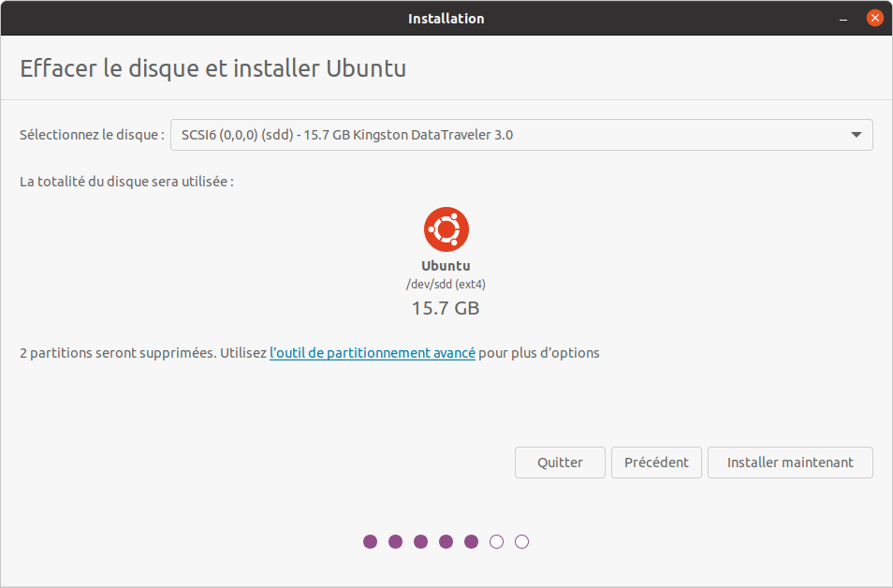Image resolution: width=893 pixels, height=588 pixels.
Task: Click the Quitter button
Action: (x=560, y=463)
